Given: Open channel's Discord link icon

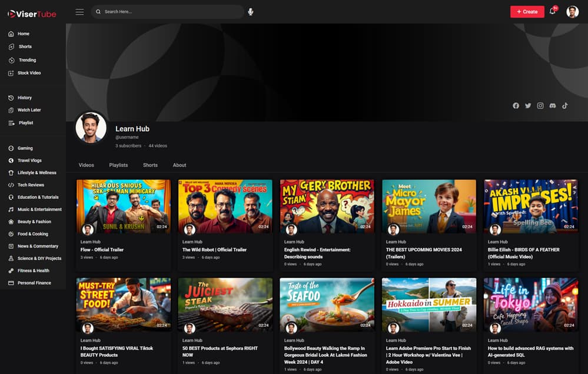Looking at the screenshot, I should point(552,106).
